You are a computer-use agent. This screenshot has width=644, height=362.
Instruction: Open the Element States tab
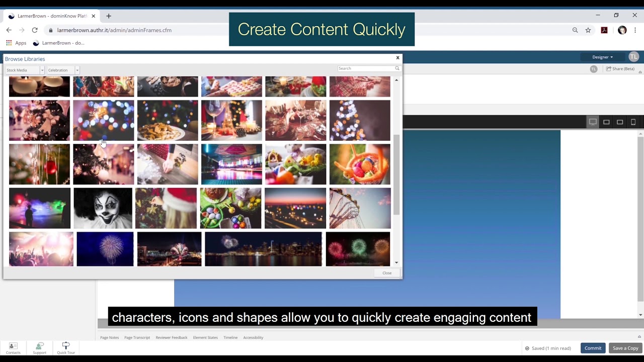click(x=205, y=337)
